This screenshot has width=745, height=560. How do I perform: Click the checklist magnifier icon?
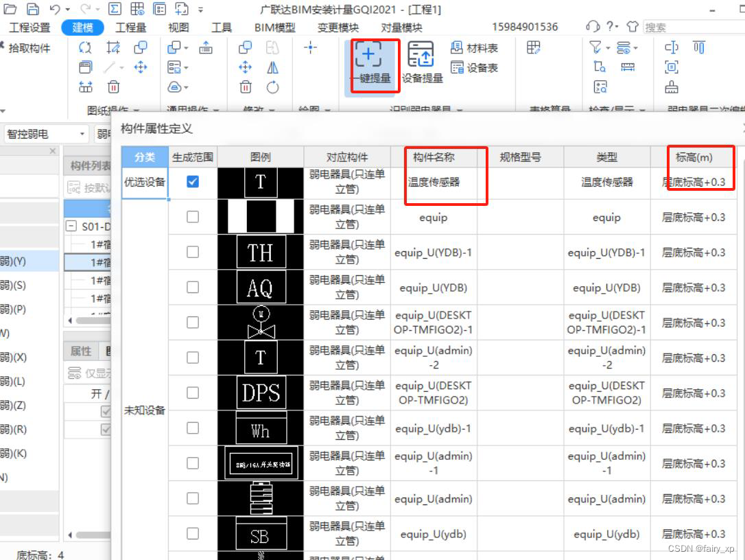click(600, 87)
